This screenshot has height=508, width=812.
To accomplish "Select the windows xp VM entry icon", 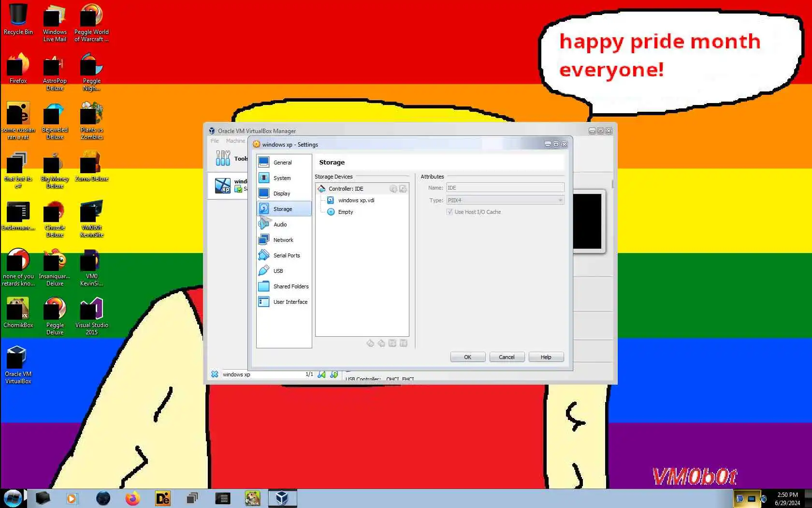I will tap(223, 185).
